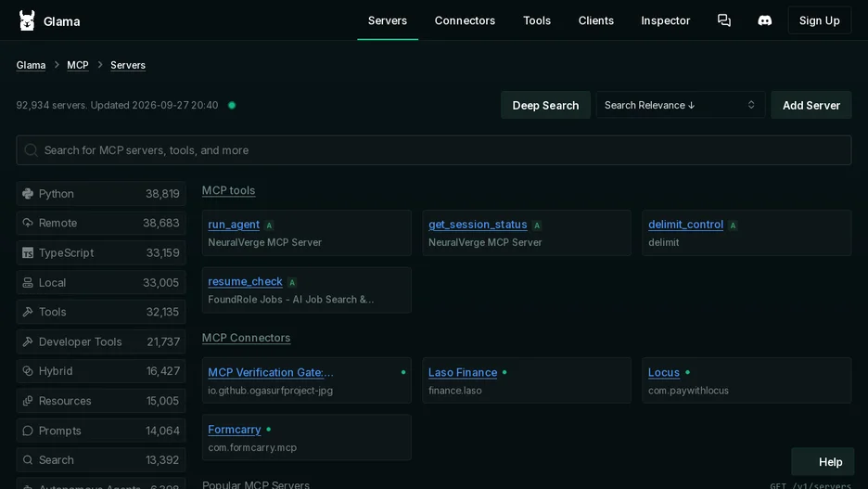Click the Python filter icon
Image resolution: width=868 pixels, height=489 pixels.
click(28, 194)
